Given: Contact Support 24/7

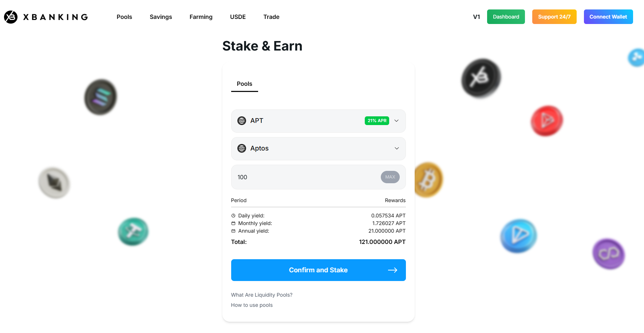Looking at the screenshot, I should coord(554,17).
